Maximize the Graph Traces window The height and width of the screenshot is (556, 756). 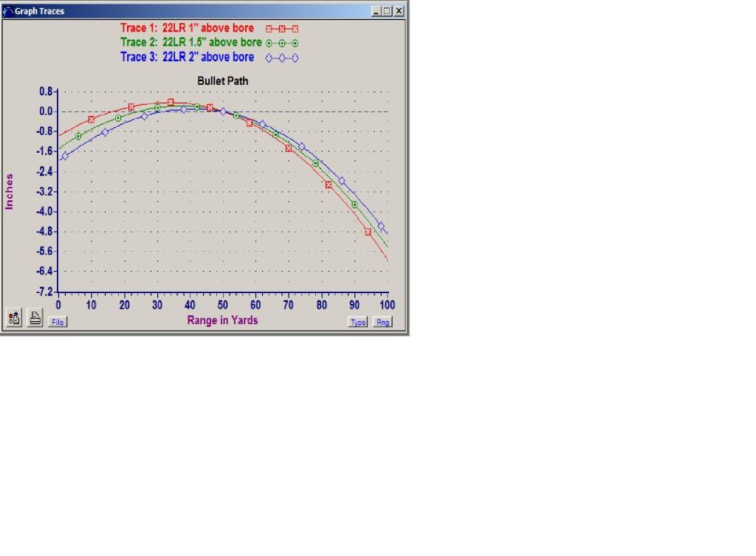388,11
